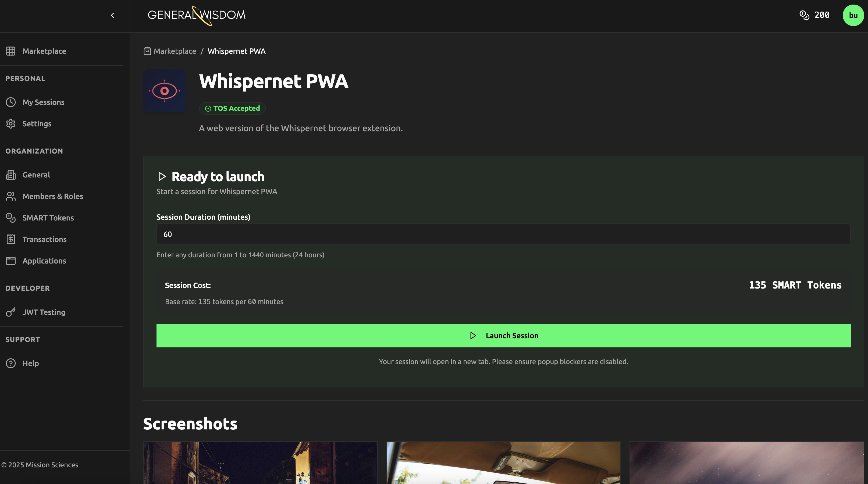Screen dimensions: 868x484
Task: Open Members & Roles people icon
Action: point(11,196)
